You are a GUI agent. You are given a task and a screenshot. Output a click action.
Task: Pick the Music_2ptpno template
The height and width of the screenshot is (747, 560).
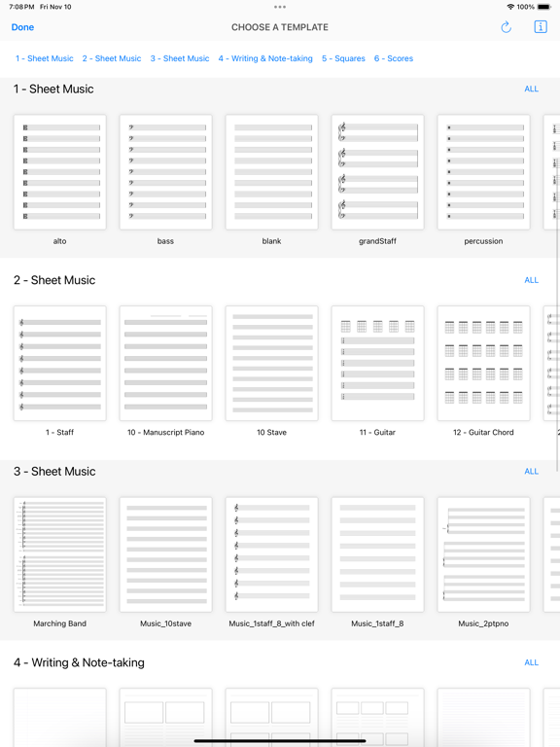pos(483,554)
